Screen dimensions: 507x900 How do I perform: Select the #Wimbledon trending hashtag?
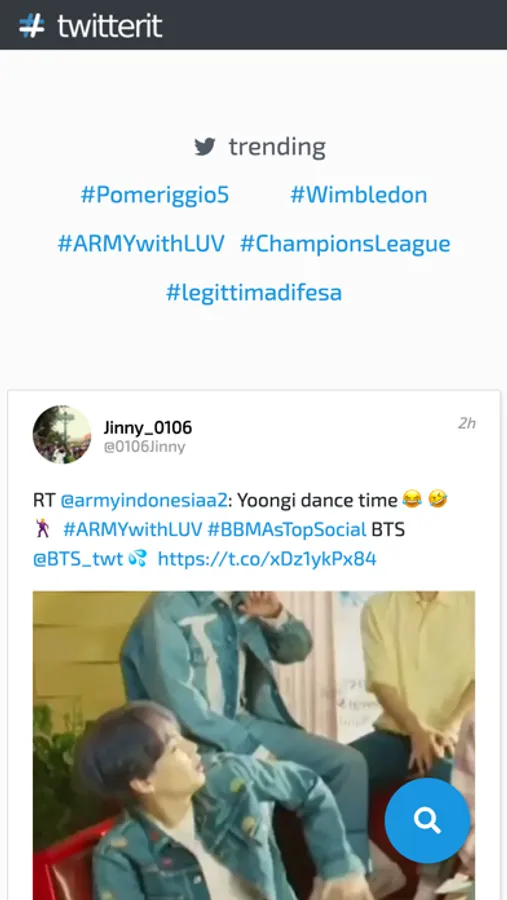359,195
